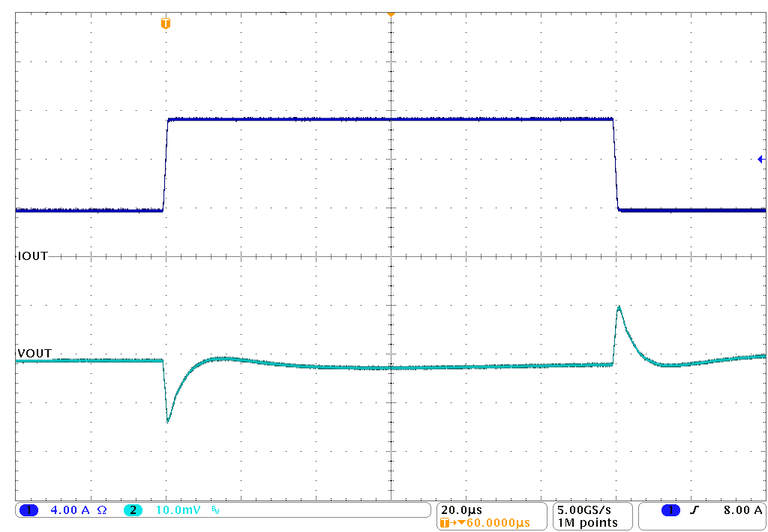The image size is (768, 532).
Task: Select the Channel 1 badge in the bottom bar
Action: click(28, 509)
